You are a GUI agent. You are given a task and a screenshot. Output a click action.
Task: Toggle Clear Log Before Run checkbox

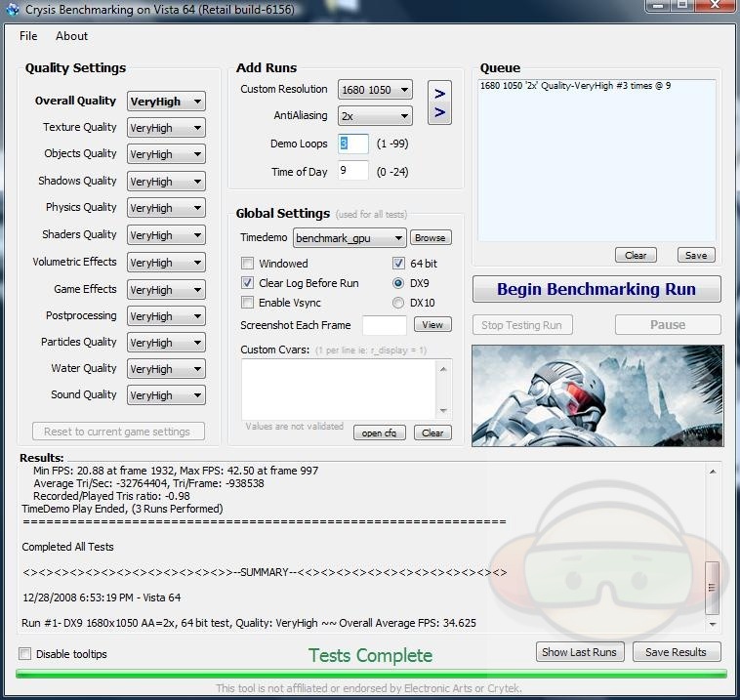pyautogui.click(x=248, y=283)
